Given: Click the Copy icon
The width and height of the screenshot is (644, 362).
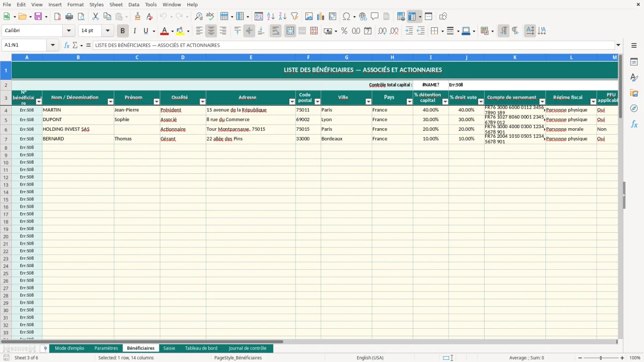Looking at the screenshot, I should point(107,17).
